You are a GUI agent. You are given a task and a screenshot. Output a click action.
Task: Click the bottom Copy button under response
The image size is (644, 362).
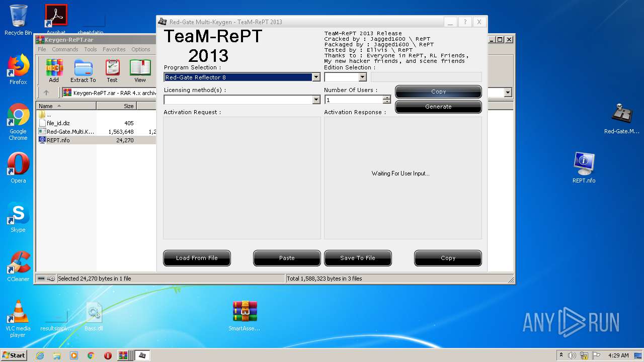(x=448, y=258)
